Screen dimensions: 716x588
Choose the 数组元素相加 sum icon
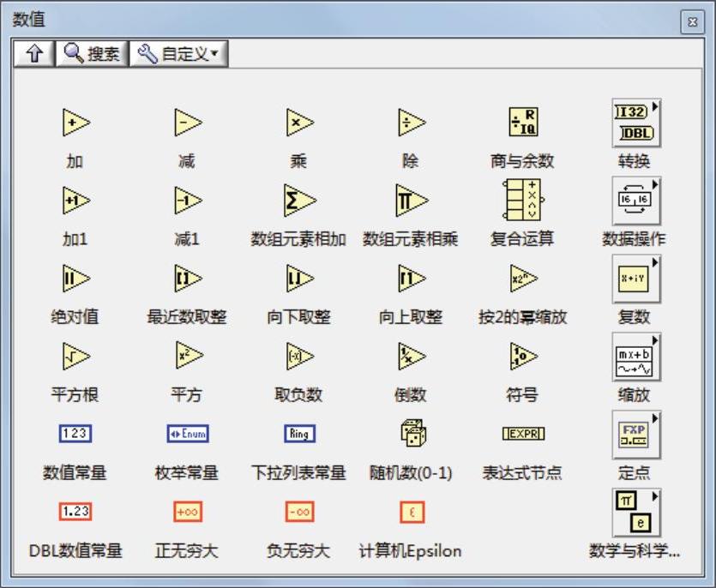pyautogui.click(x=299, y=201)
